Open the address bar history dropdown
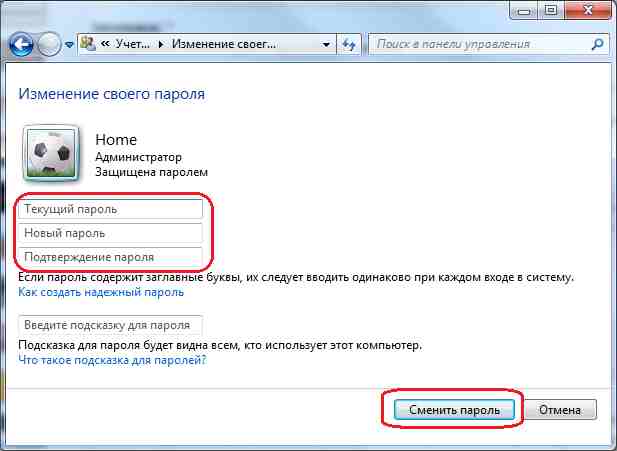 [x=326, y=44]
